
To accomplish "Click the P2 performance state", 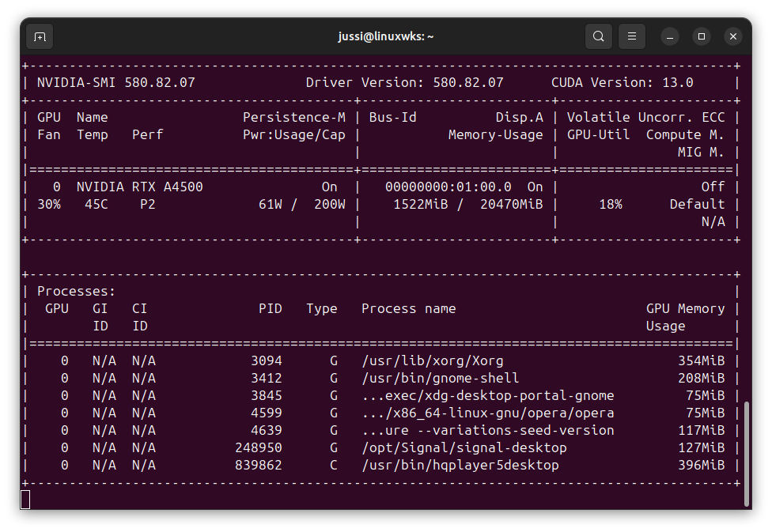I will click(x=148, y=204).
